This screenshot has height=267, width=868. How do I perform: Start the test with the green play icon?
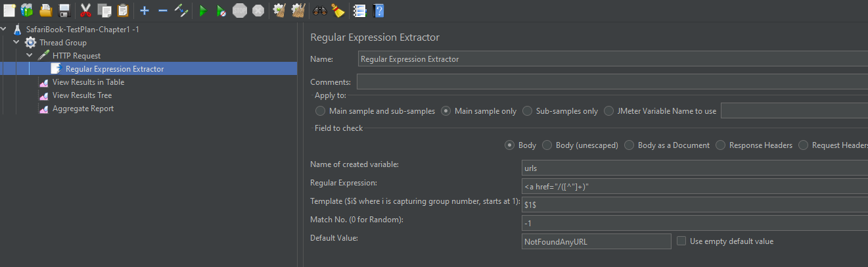[203, 11]
